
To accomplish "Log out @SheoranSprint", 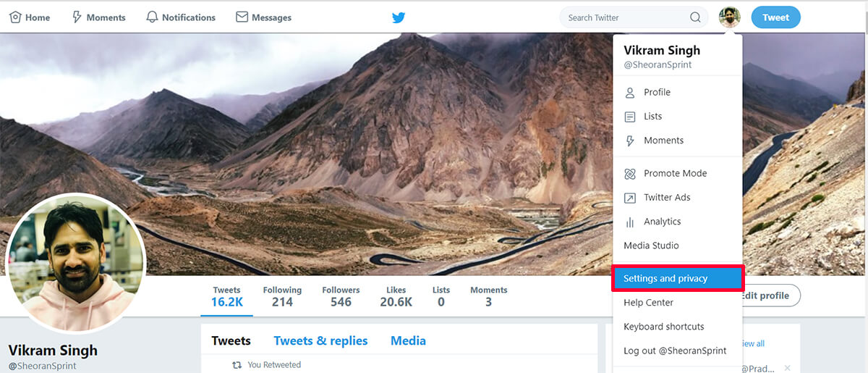I will coord(677,351).
